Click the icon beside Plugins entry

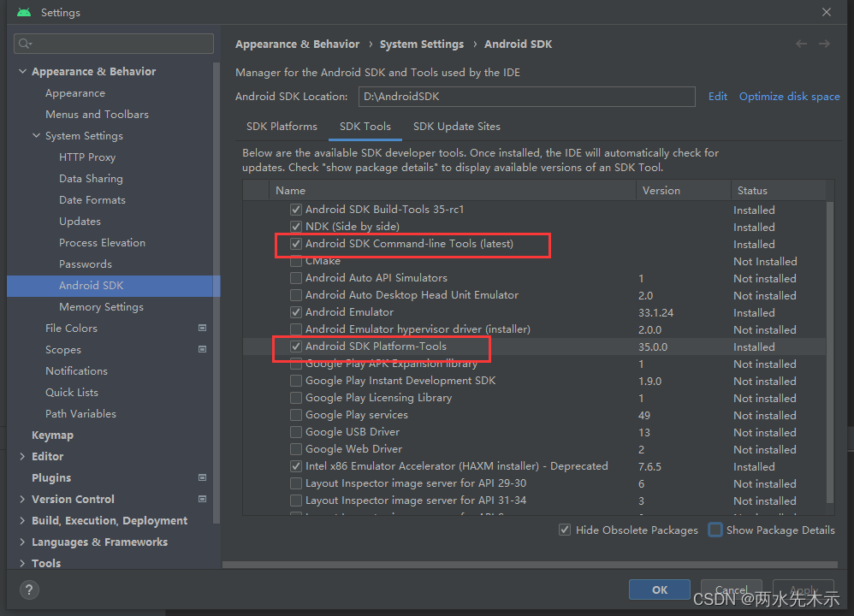click(202, 477)
